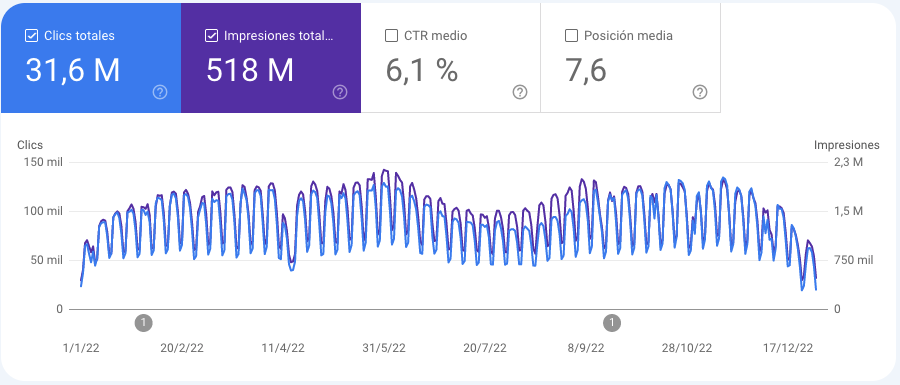Click the CTR medio label
Viewport: 900px width, 385px height.
(436, 36)
